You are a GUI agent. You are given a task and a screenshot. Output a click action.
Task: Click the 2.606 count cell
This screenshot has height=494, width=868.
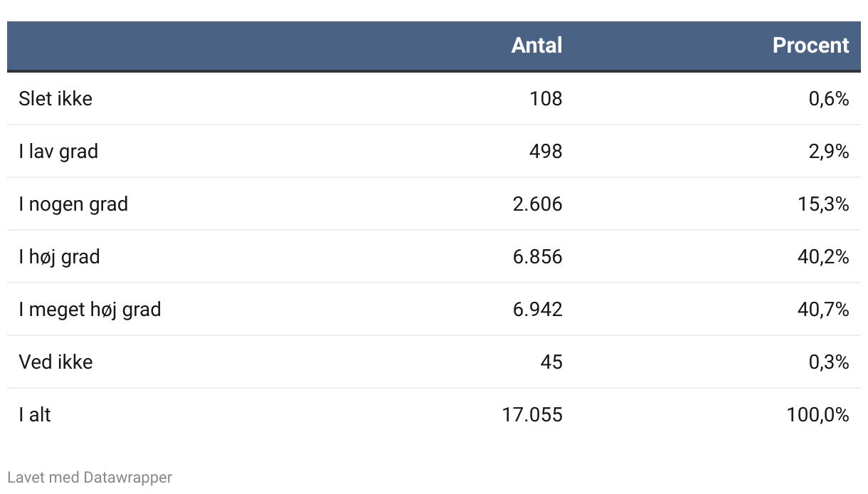coord(537,204)
